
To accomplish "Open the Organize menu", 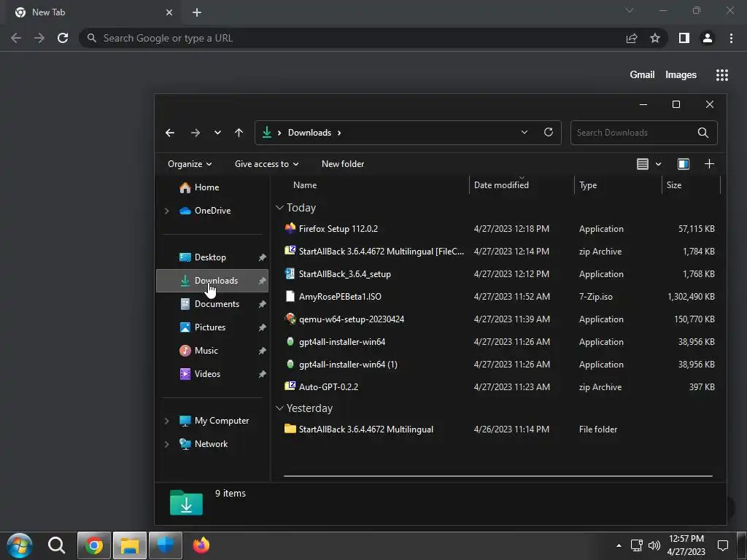I will pos(190,164).
